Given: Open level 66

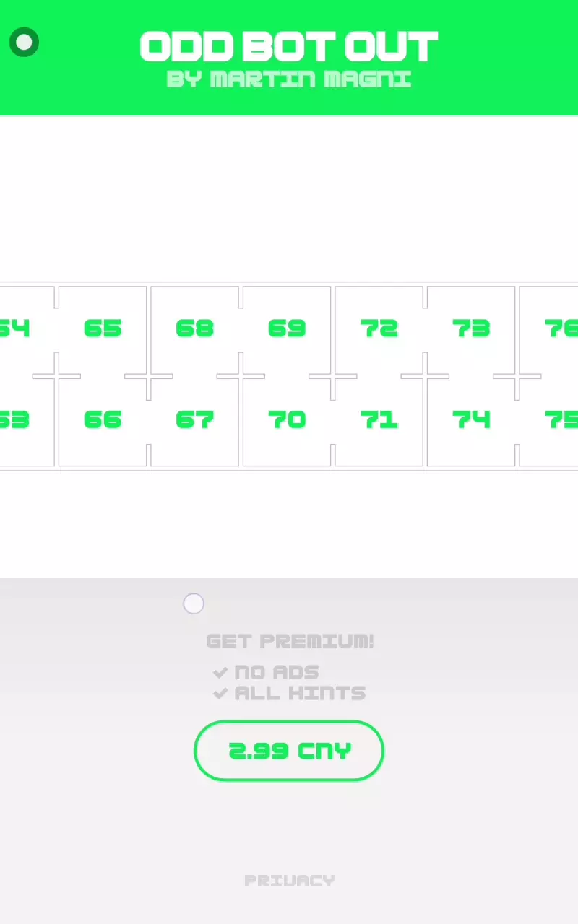Looking at the screenshot, I should 103,420.
